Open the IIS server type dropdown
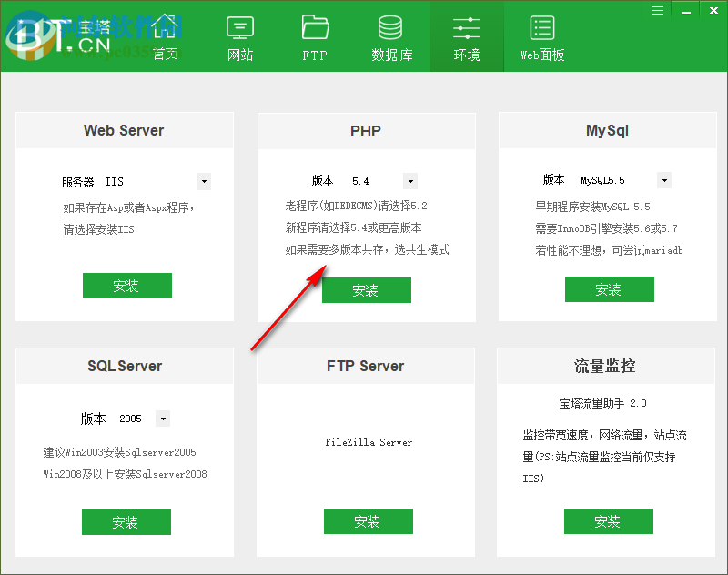 pyautogui.click(x=203, y=181)
